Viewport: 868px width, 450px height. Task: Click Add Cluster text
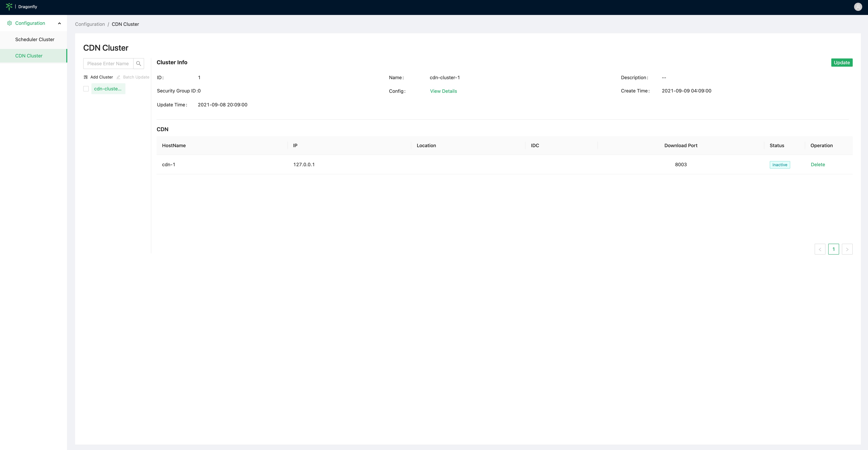[x=101, y=77]
